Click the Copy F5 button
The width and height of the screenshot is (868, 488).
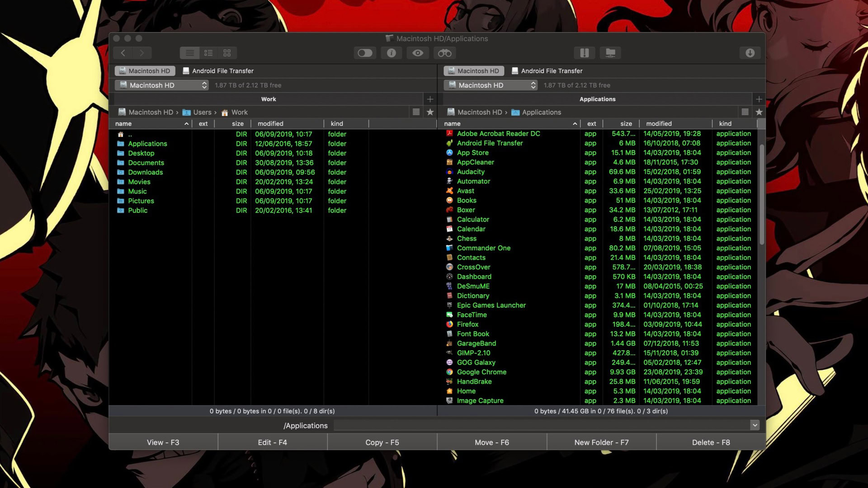pos(382,441)
